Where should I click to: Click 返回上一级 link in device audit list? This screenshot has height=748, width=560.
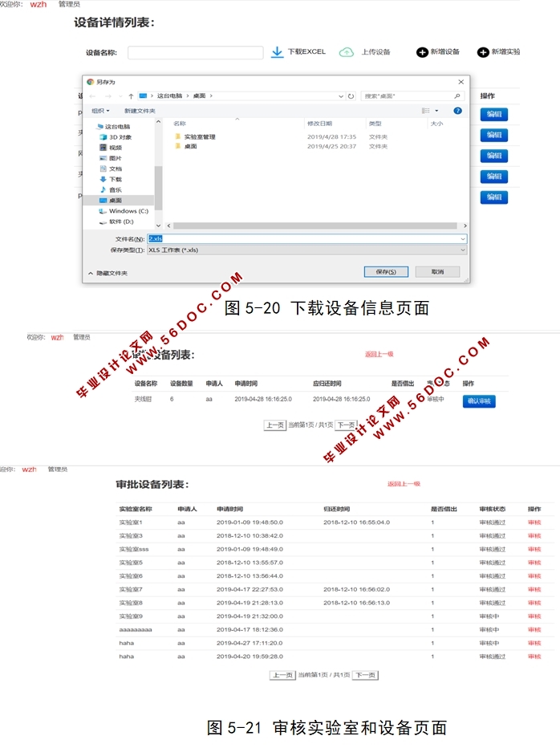[x=379, y=354]
